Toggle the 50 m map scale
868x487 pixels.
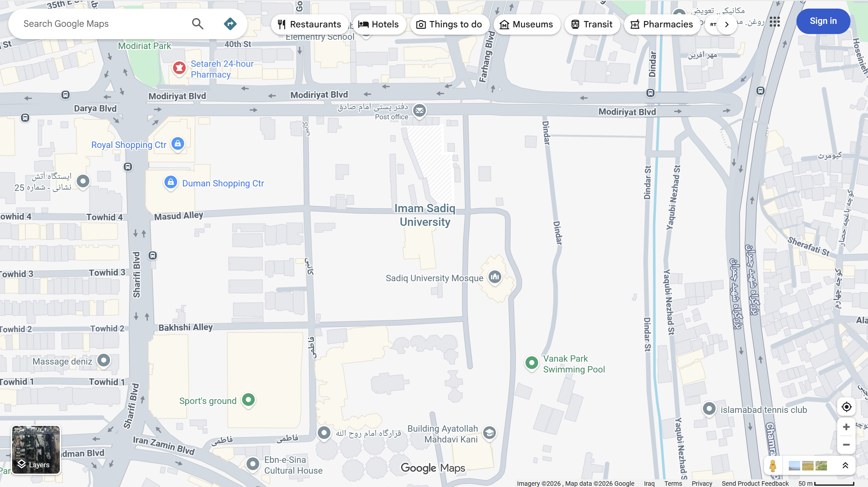point(826,483)
